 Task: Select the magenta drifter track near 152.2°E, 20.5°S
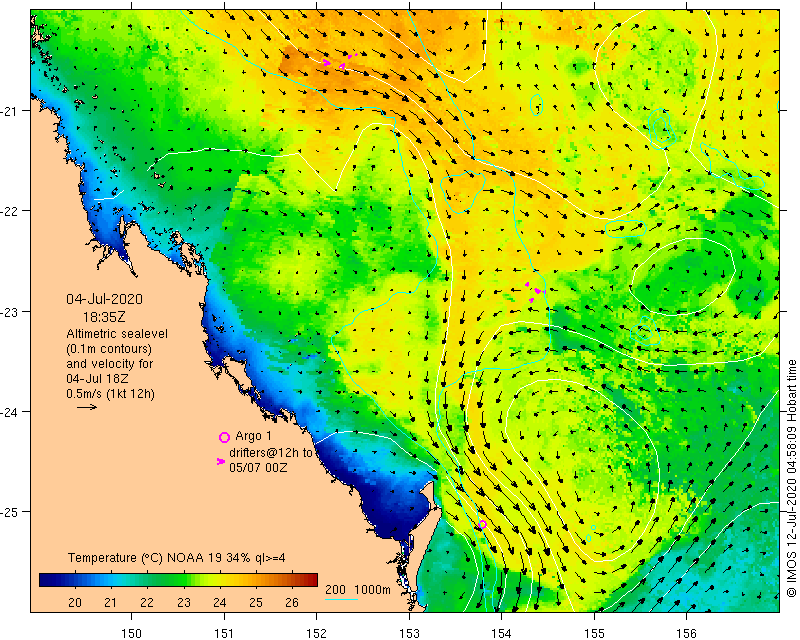340,61
